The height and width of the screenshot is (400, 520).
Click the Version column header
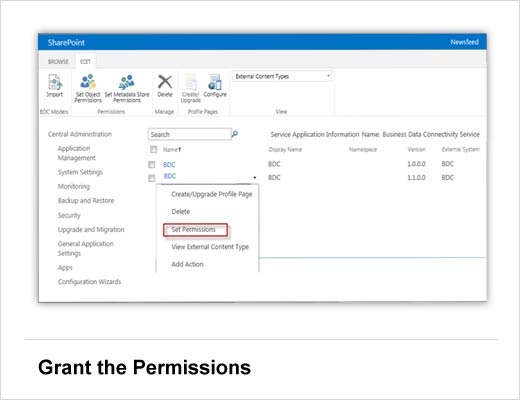417,149
